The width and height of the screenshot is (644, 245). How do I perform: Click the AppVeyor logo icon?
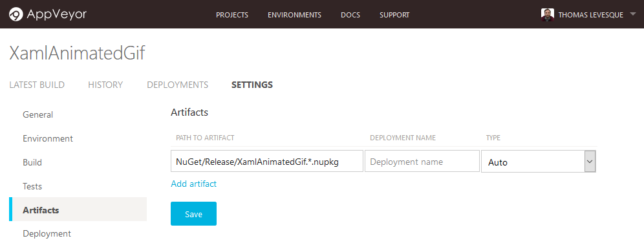[x=16, y=15]
